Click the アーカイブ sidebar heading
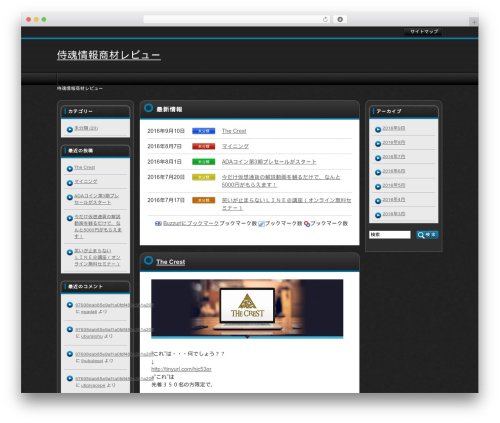The height and width of the screenshot is (423, 500). tap(389, 111)
